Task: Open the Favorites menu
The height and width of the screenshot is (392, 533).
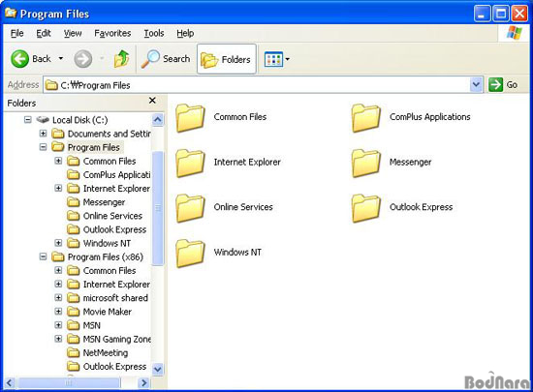Action: click(112, 33)
